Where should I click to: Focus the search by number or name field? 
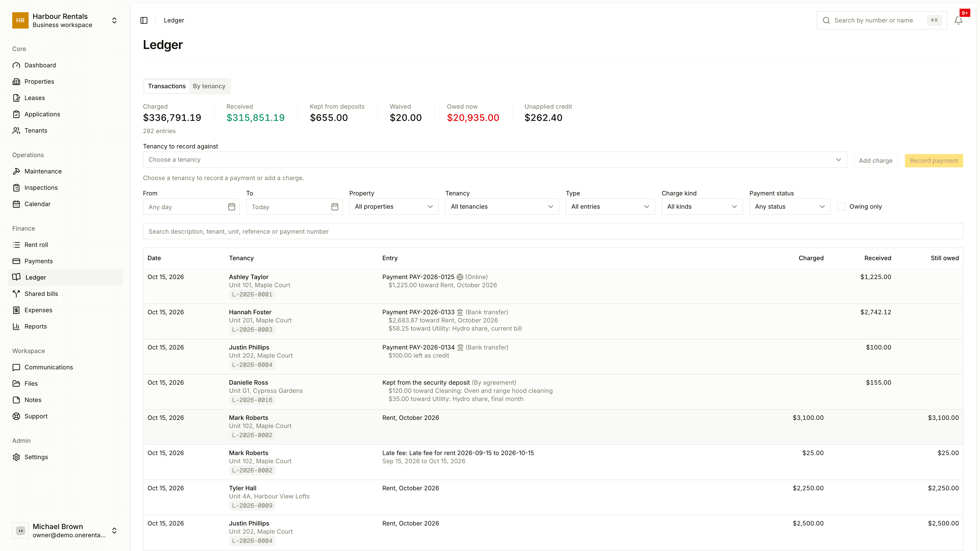(881, 20)
